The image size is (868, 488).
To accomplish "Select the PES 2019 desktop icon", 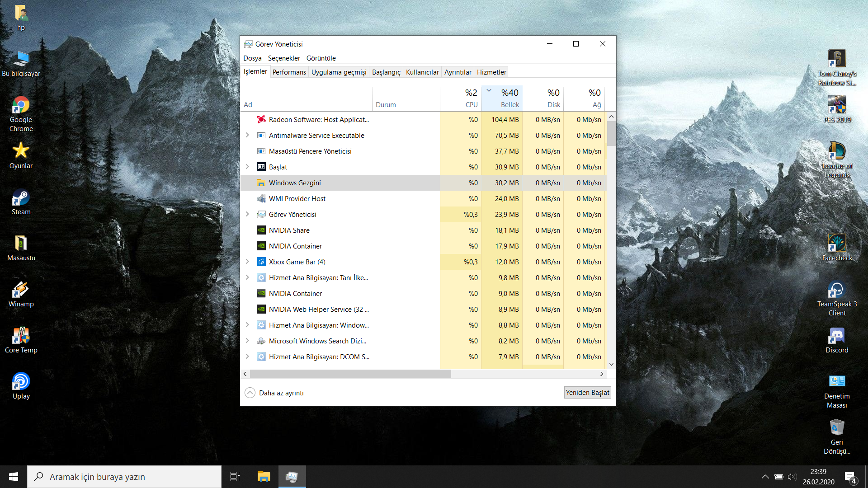I will [x=837, y=109].
